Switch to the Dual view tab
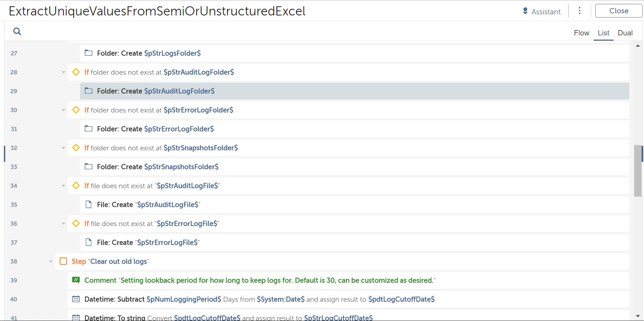Image resolution: width=644 pixels, height=321 pixels. [625, 33]
